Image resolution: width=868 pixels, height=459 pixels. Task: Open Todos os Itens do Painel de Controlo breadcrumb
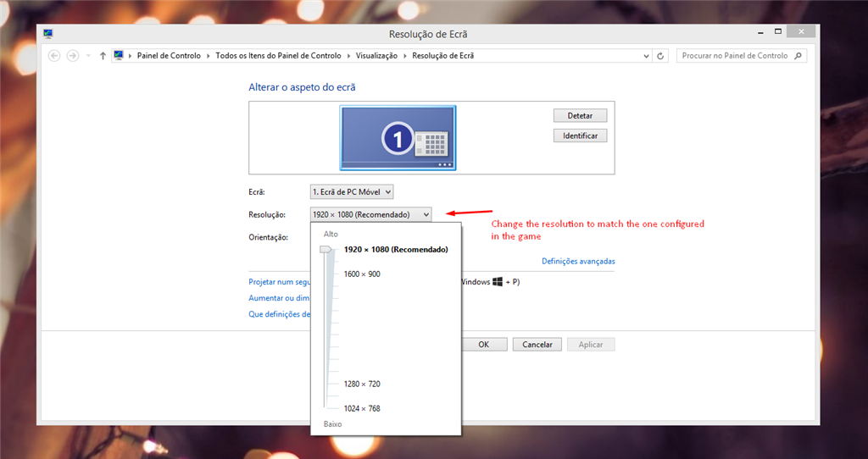278,56
